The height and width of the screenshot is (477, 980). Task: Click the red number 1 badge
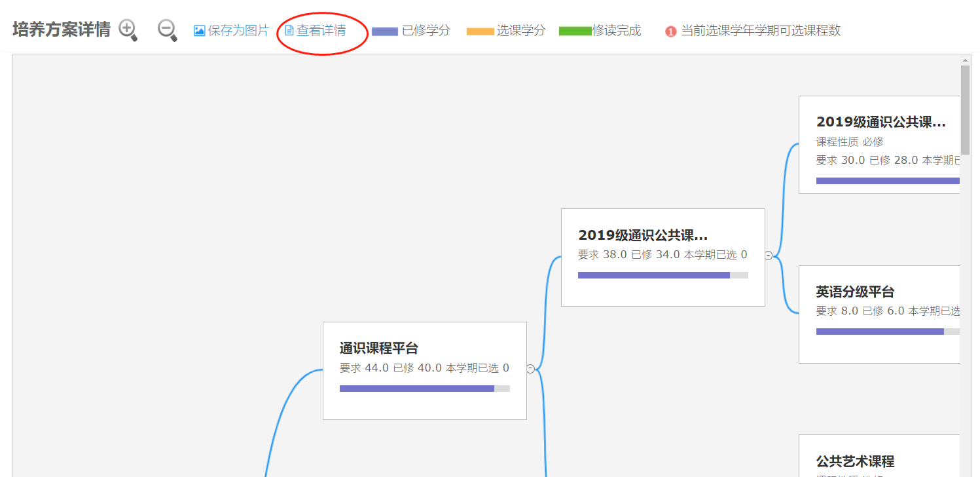[670, 31]
